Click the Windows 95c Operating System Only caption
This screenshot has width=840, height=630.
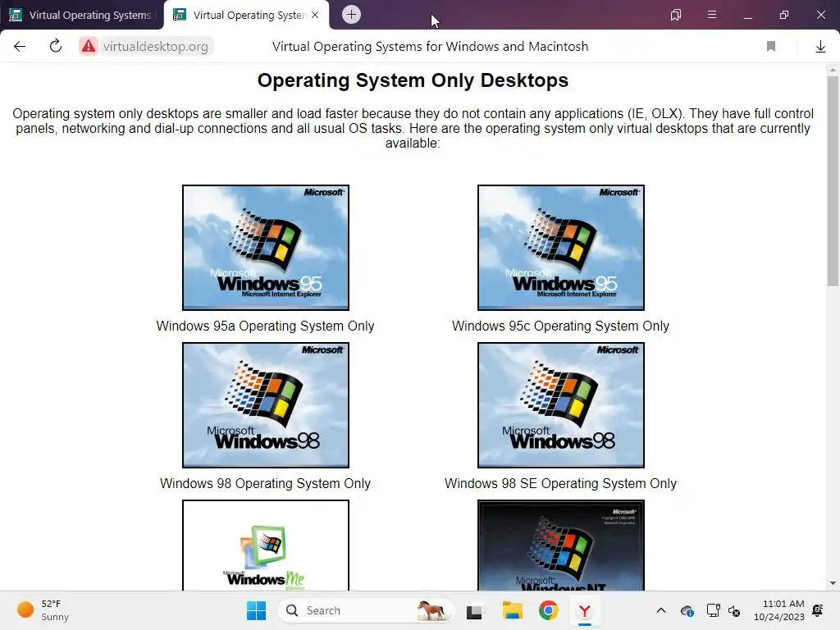(560, 326)
